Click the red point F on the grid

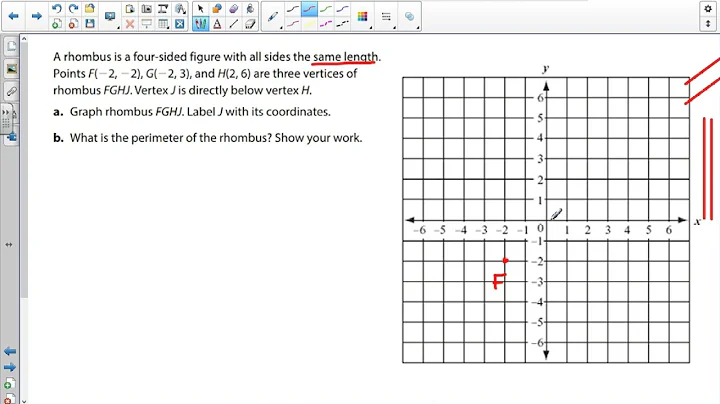click(x=505, y=261)
